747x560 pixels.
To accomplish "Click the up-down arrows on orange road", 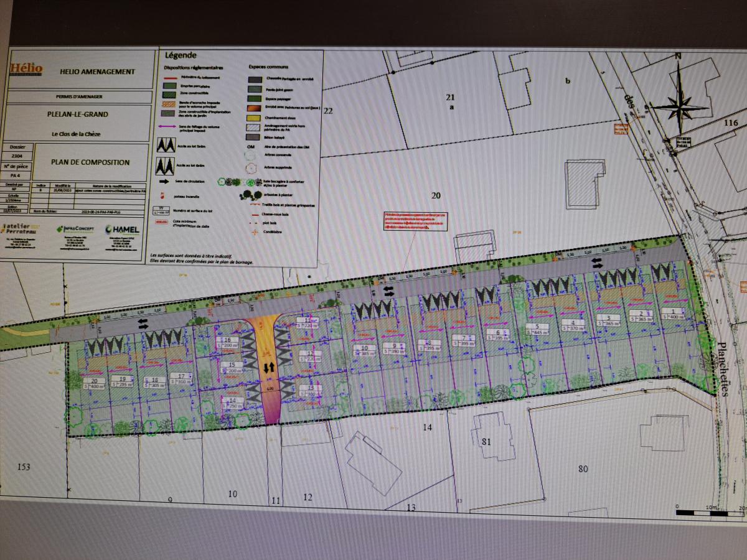I will 269,368.
